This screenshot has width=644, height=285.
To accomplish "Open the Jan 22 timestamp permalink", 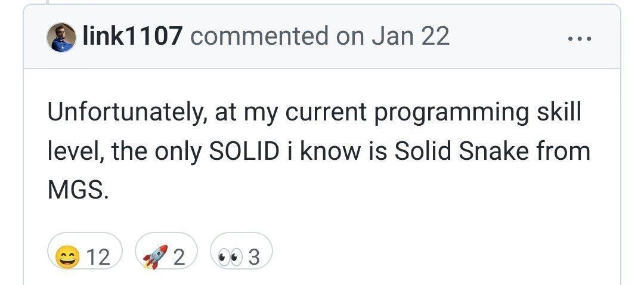I will tap(411, 36).
